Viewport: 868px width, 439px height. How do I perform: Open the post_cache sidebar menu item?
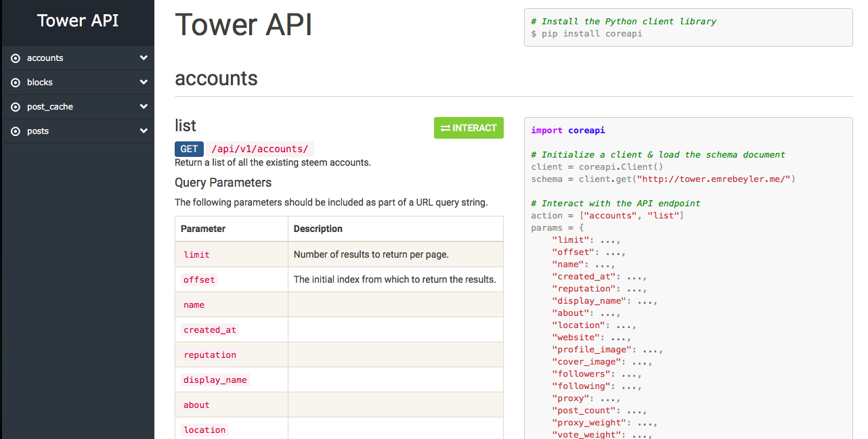click(79, 107)
